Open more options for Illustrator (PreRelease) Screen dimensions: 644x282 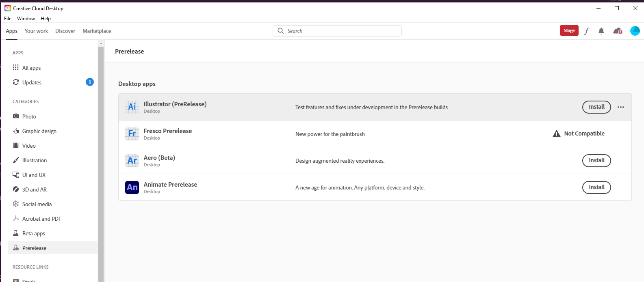coord(621,107)
